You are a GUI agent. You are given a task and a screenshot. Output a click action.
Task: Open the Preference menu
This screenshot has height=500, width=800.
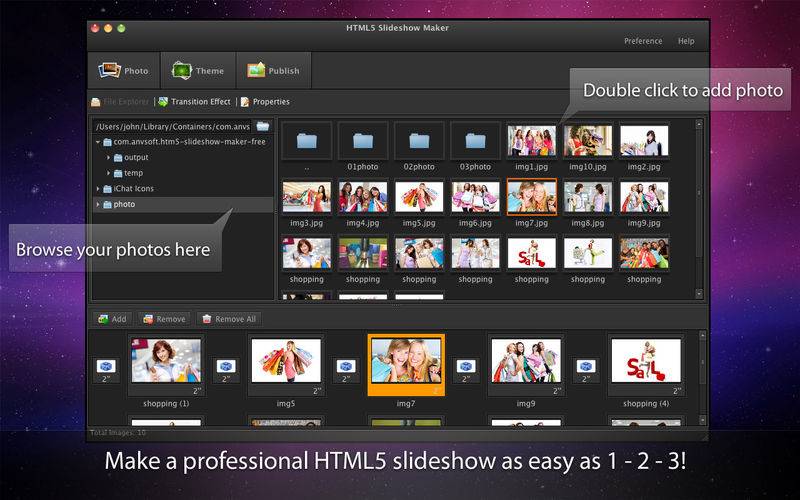point(643,41)
